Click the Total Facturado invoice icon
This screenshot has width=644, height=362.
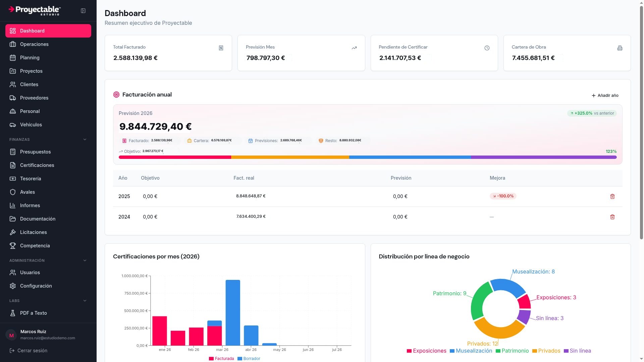pyautogui.click(x=221, y=48)
